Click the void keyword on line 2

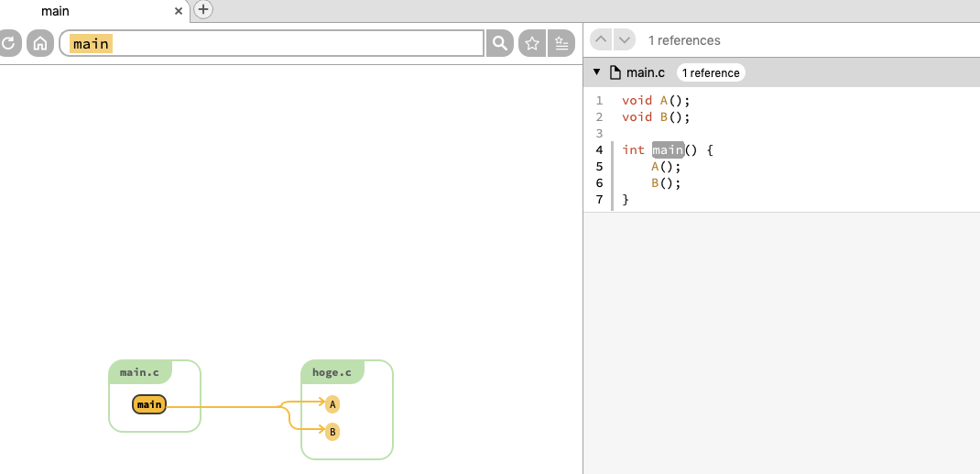point(637,117)
